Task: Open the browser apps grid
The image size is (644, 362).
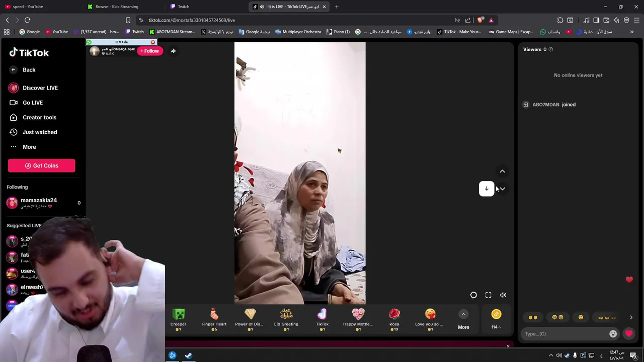Action: tap(7, 32)
